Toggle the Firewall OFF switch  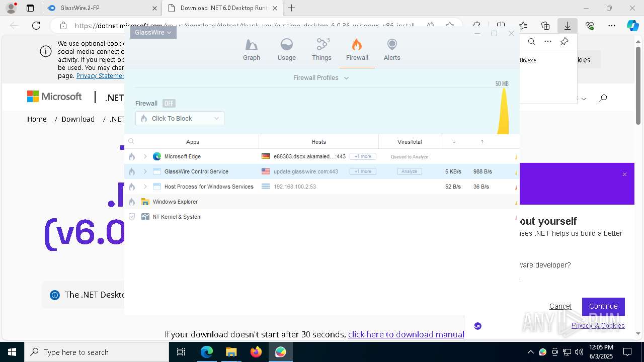[x=169, y=103]
